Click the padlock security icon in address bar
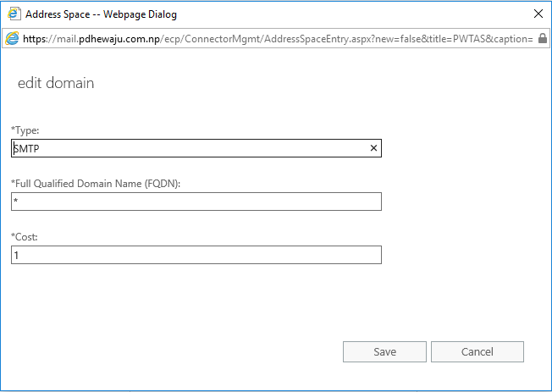Viewport: 552px width, 392px height. tap(543, 38)
